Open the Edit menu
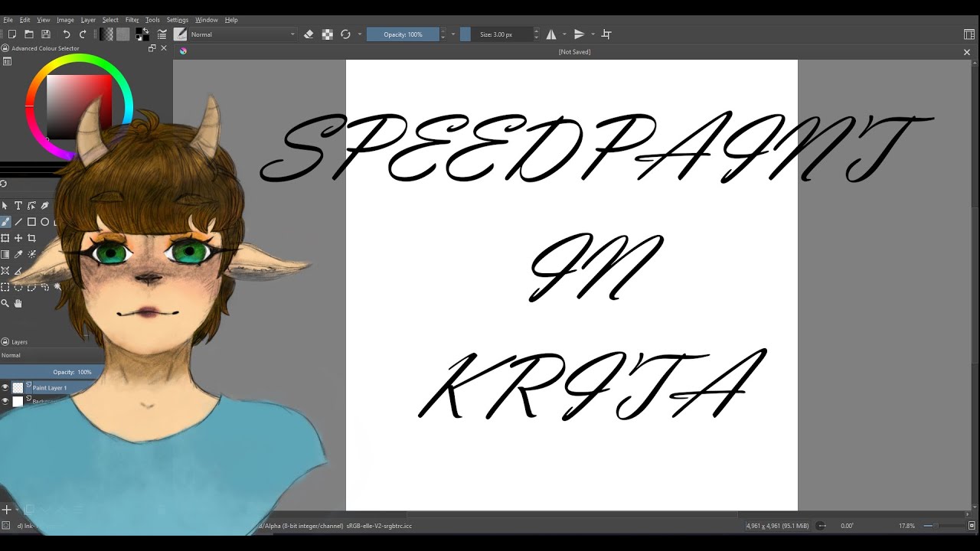The image size is (980, 551). coord(25,20)
